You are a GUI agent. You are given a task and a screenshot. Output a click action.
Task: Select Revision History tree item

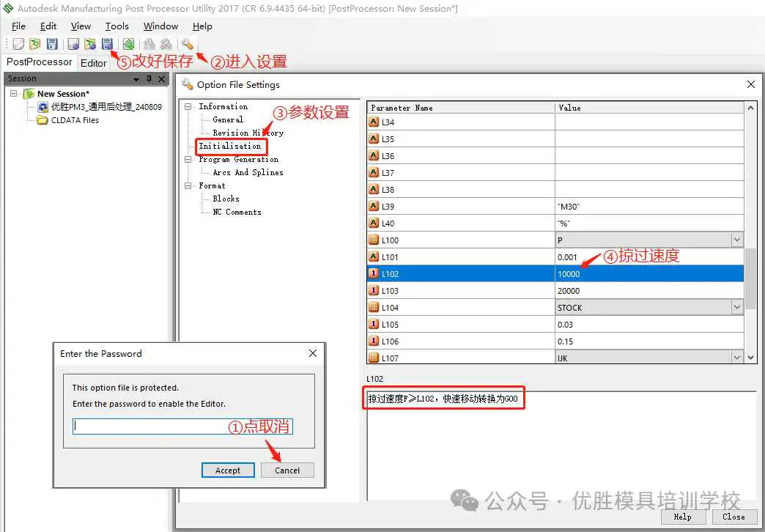[x=248, y=133]
